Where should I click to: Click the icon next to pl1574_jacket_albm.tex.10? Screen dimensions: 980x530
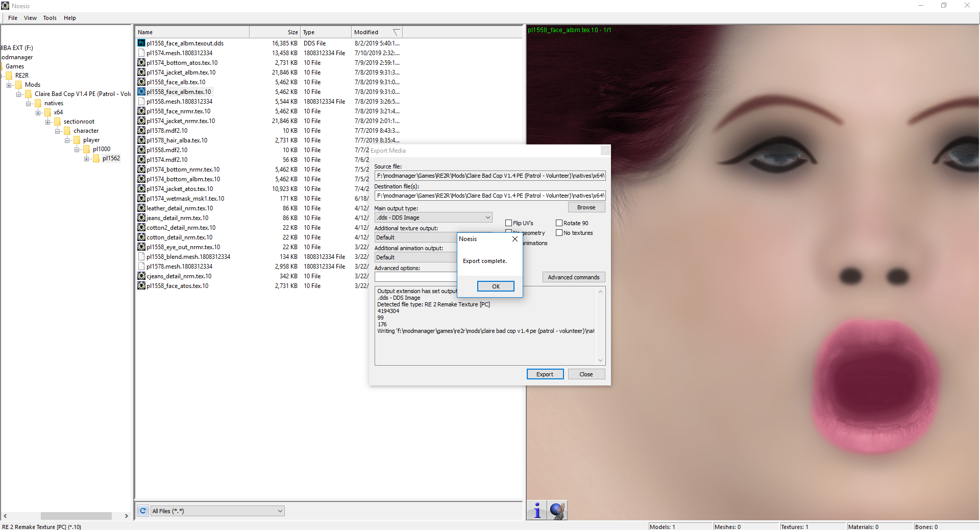coord(141,73)
